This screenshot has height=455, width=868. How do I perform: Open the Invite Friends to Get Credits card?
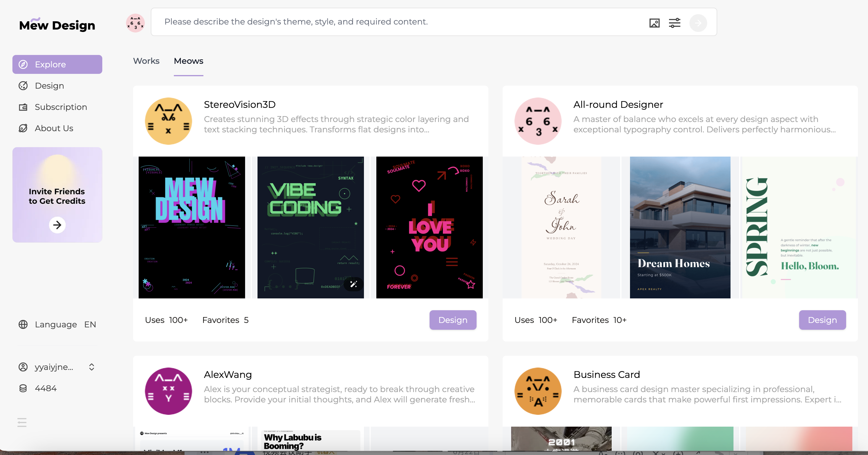(x=57, y=195)
